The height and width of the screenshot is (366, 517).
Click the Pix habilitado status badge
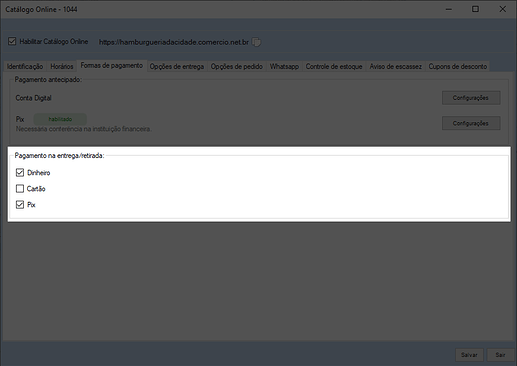tap(60, 119)
